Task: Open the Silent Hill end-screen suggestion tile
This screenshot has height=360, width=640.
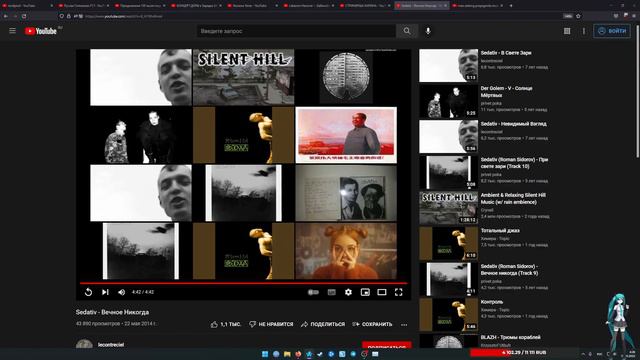Action: point(243,77)
